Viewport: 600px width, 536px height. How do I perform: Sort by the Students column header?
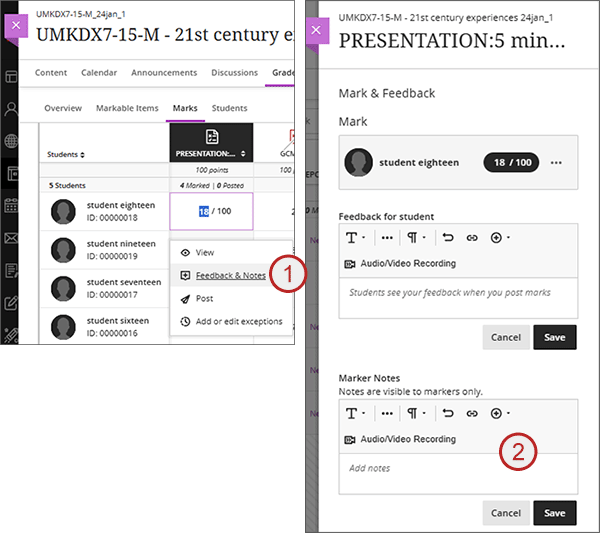pyautogui.click(x=68, y=155)
